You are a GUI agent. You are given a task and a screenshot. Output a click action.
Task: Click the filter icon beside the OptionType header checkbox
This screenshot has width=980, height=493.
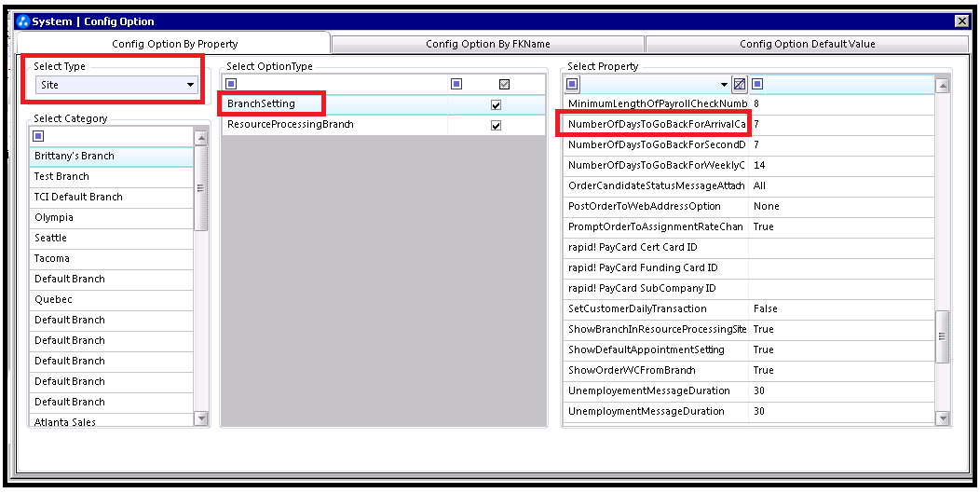click(x=456, y=84)
